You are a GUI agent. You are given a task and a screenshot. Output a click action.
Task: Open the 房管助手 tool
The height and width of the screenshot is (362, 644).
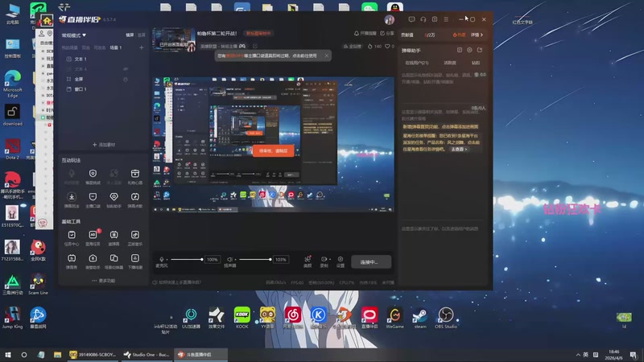pyautogui.click(x=93, y=261)
